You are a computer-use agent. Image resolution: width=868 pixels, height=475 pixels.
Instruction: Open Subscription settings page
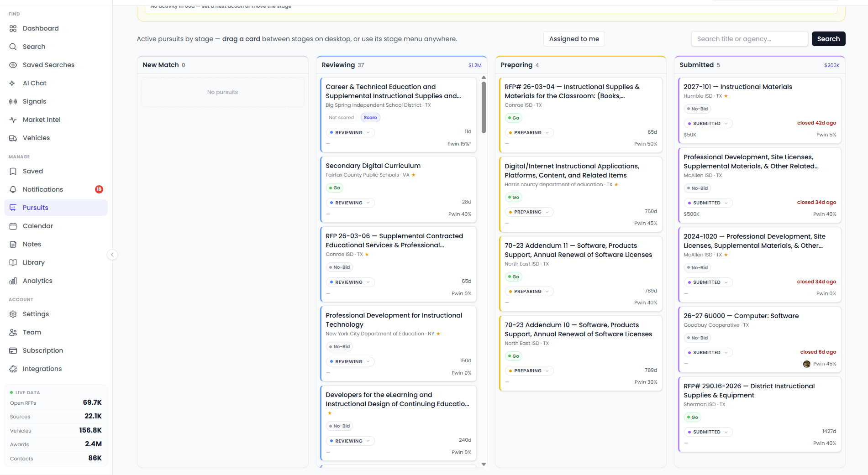[x=56, y=350]
